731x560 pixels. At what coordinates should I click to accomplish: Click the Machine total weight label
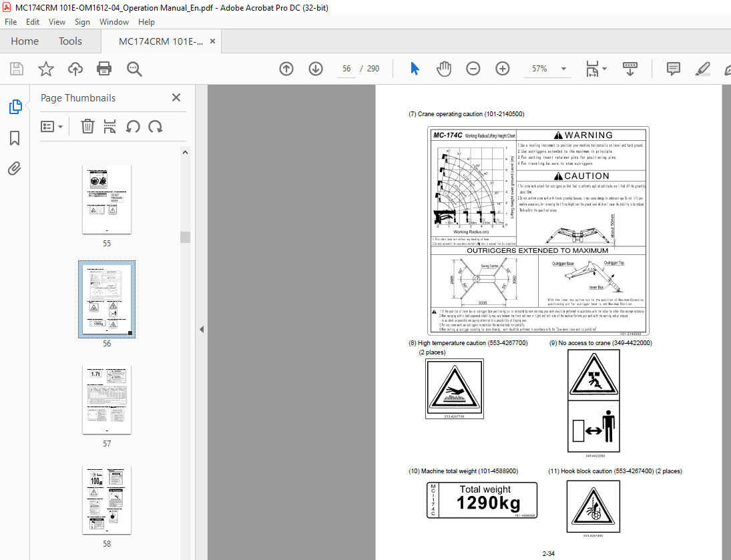pos(463,471)
